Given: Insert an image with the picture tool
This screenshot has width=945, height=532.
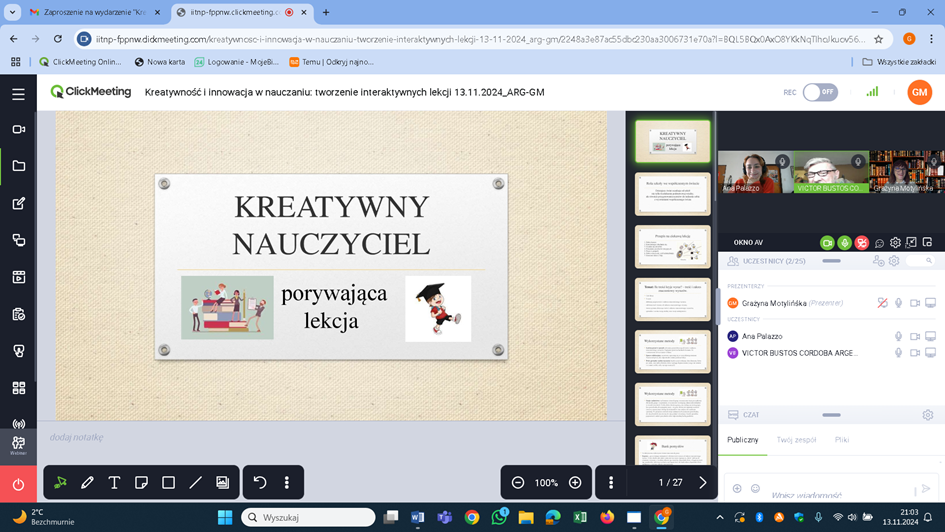Looking at the screenshot, I should [222, 483].
